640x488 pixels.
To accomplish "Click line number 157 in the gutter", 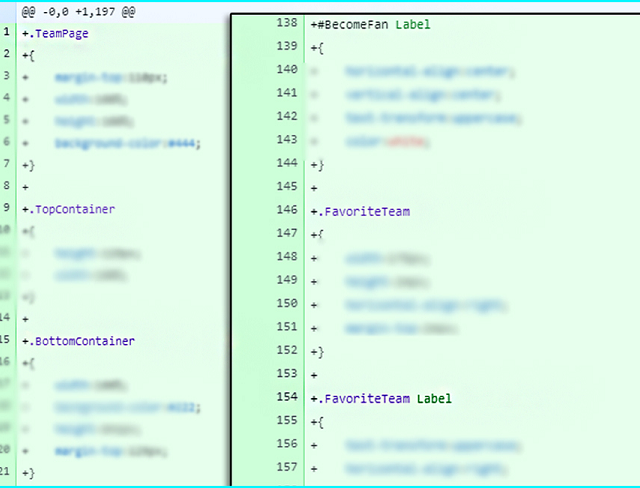I will click(x=285, y=467).
